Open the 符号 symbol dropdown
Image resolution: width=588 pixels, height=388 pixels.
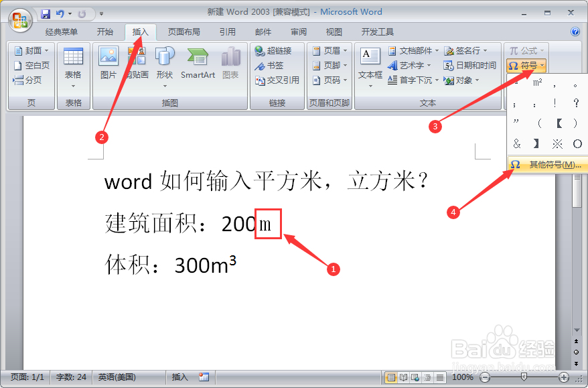(526, 65)
